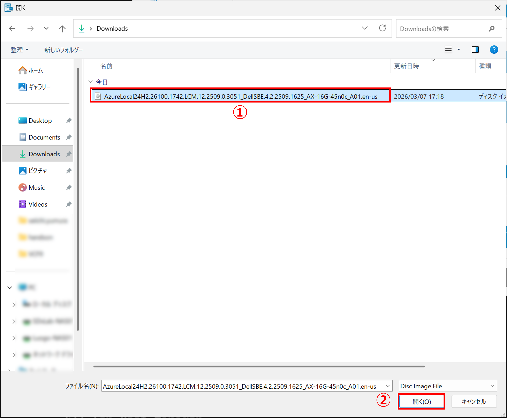Screen dimensions: 507x420
Task: Open the view options dropdown arrow
Action: pyautogui.click(x=458, y=50)
